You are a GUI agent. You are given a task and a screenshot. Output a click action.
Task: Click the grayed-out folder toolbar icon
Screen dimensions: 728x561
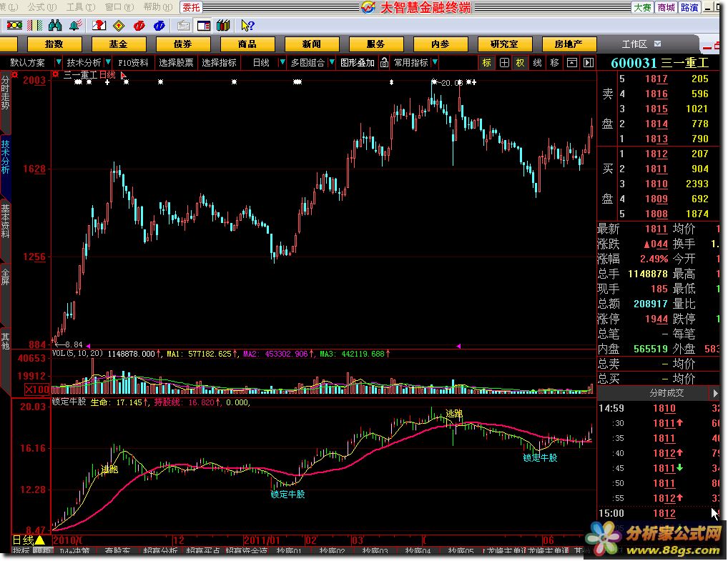point(184,26)
